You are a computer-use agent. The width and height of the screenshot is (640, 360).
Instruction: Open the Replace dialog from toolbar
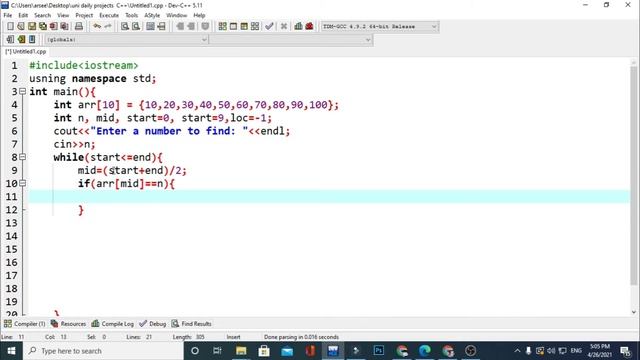[136, 27]
